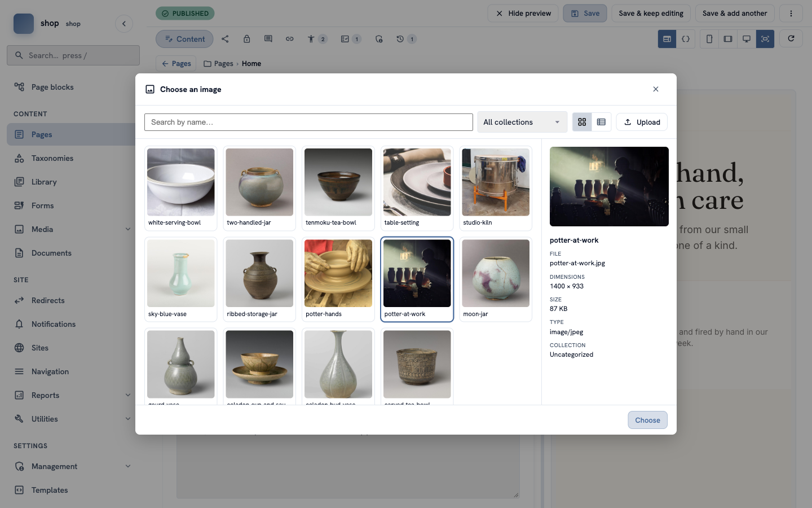The height and width of the screenshot is (508, 812).
Task: Open the Content tab
Action: [x=184, y=39]
